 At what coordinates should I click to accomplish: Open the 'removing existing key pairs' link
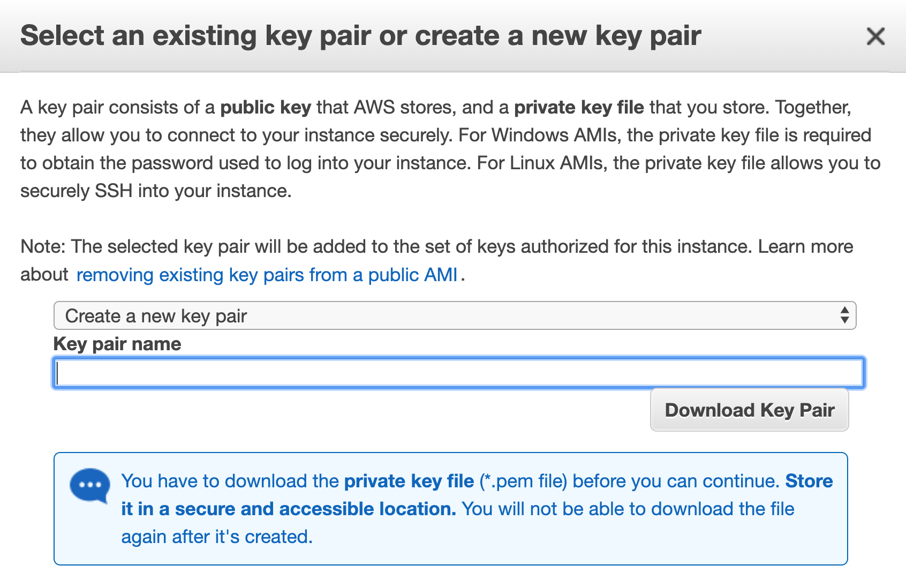(x=267, y=275)
